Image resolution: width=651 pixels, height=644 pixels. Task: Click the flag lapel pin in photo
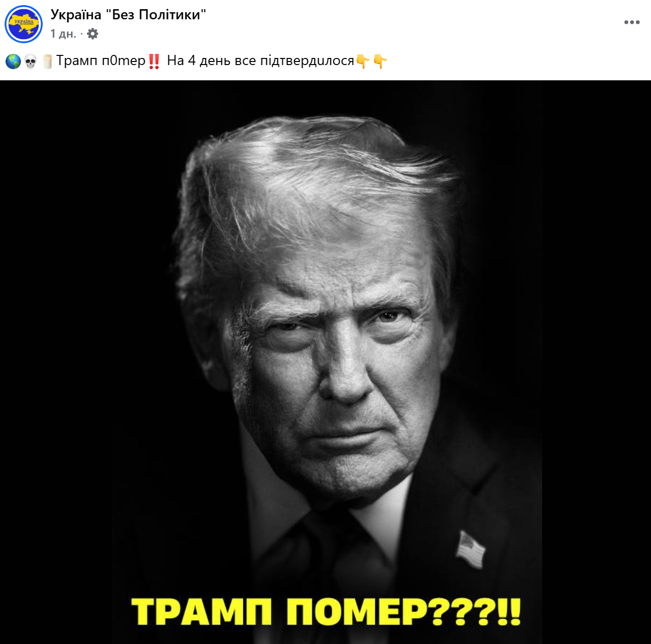471,549
